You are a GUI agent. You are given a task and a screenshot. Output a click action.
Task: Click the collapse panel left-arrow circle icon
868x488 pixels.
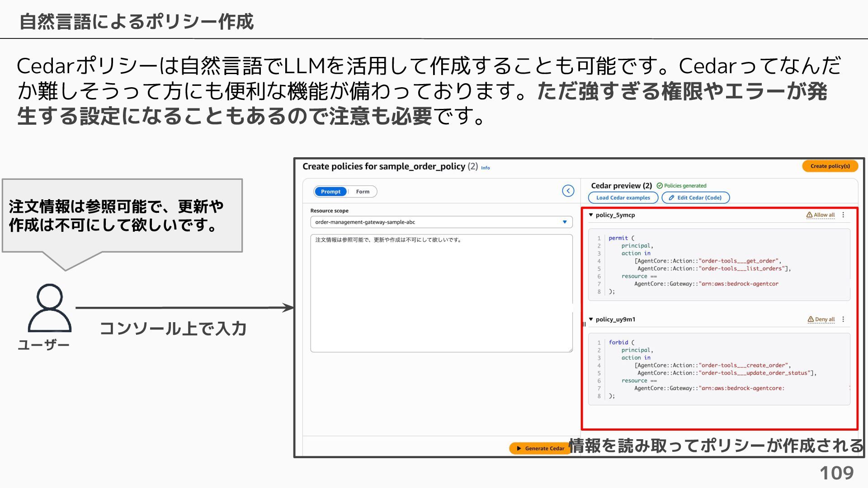pyautogui.click(x=568, y=191)
